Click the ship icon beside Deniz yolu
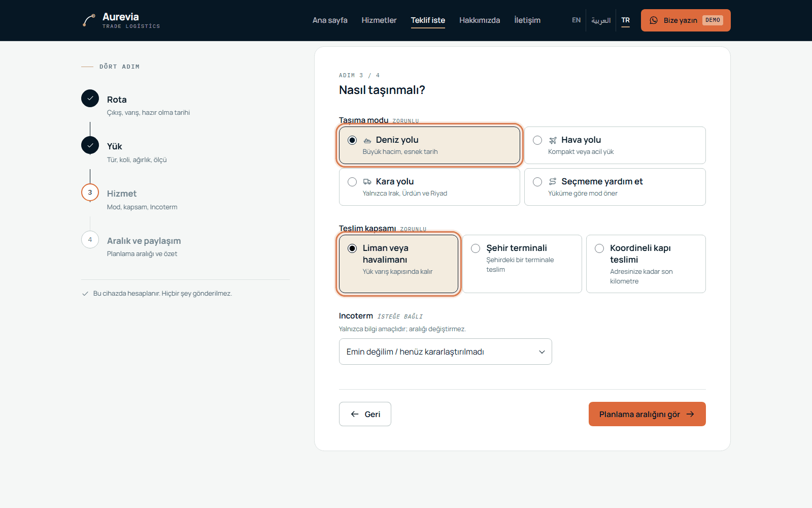 [367, 140]
